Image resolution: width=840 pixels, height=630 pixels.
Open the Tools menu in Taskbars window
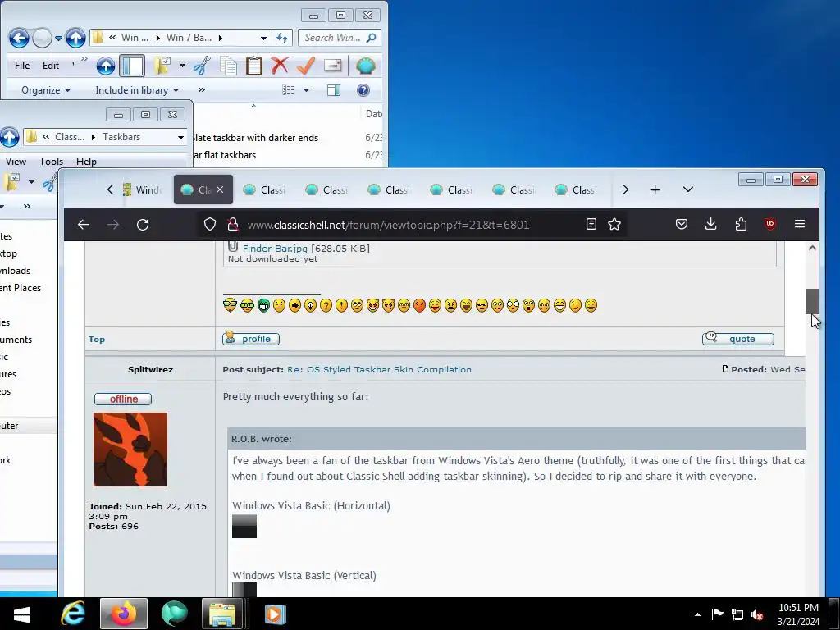51,162
